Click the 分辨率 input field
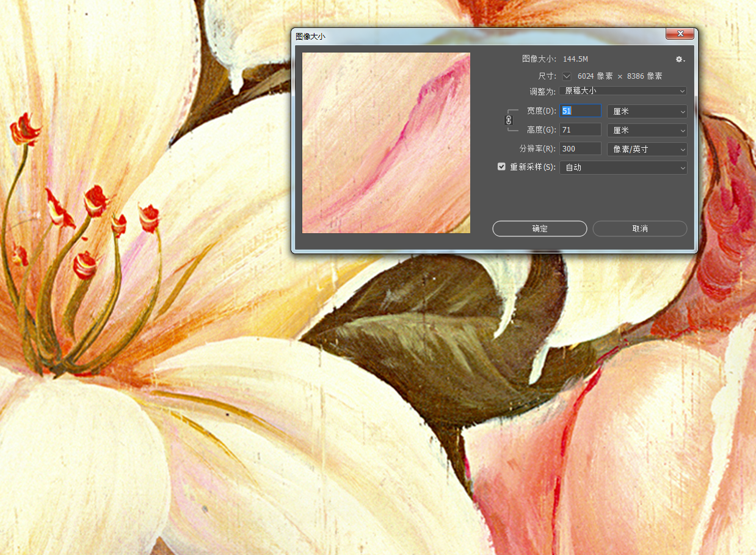Viewport: 756px width, 555px height. point(581,149)
